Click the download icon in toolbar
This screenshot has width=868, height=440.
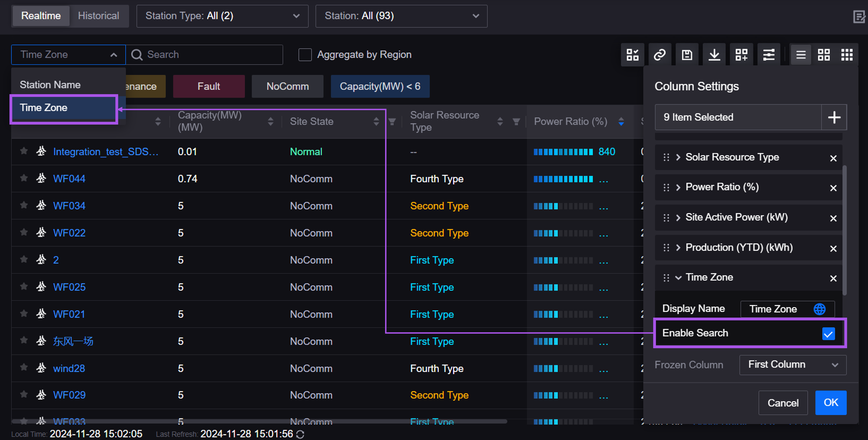(714, 55)
